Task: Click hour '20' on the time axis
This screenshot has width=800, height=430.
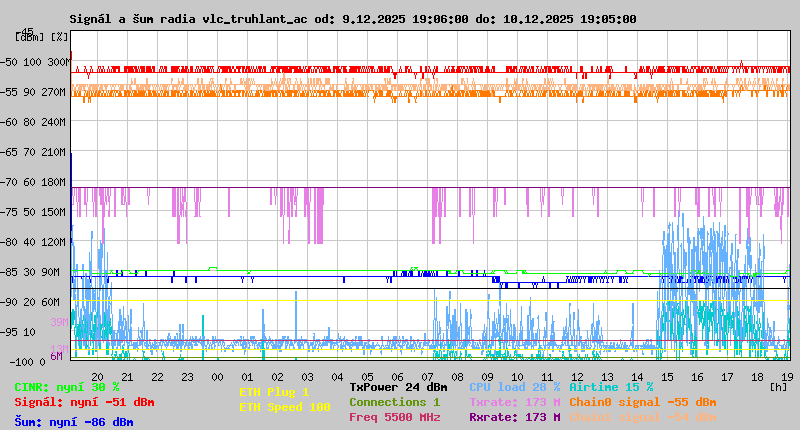Action: pos(97,377)
